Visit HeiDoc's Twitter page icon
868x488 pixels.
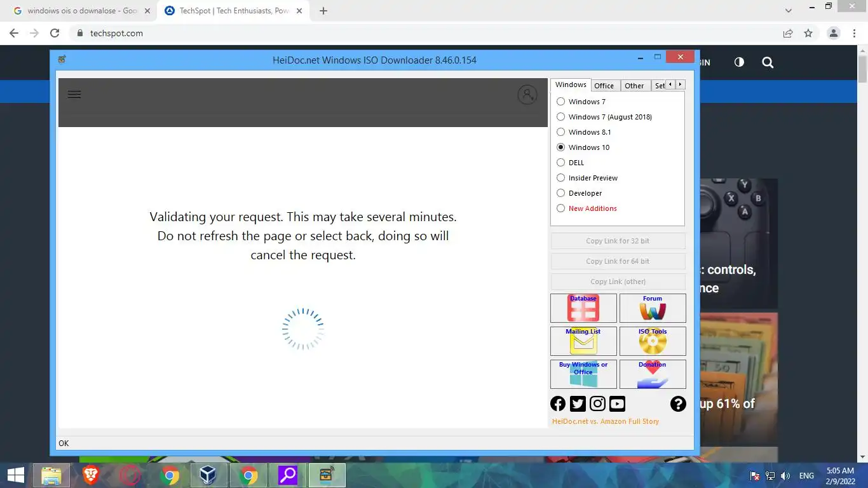[x=578, y=403]
